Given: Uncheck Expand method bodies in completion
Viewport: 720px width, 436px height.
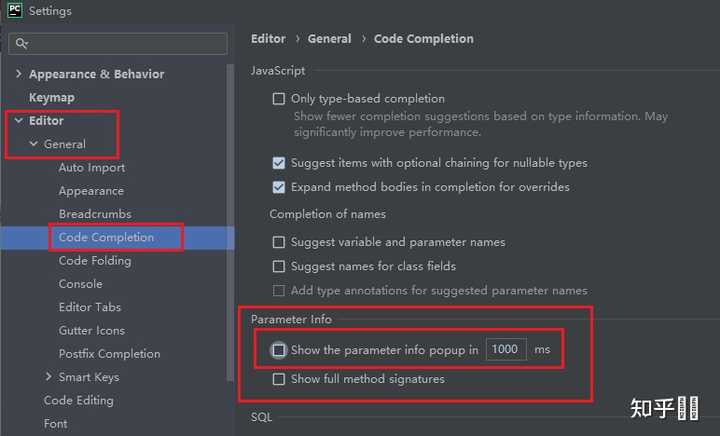Looking at the screenshot, I should tap(278, 187).
